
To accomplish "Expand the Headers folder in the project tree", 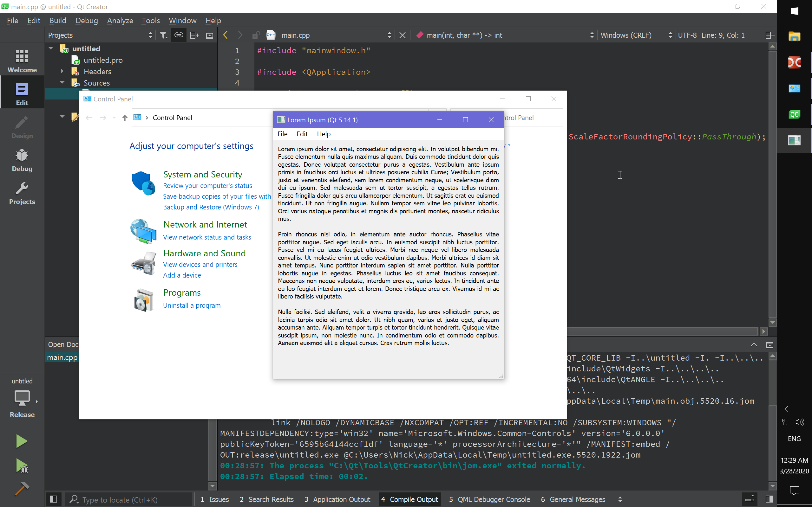I will pos(62,71).
